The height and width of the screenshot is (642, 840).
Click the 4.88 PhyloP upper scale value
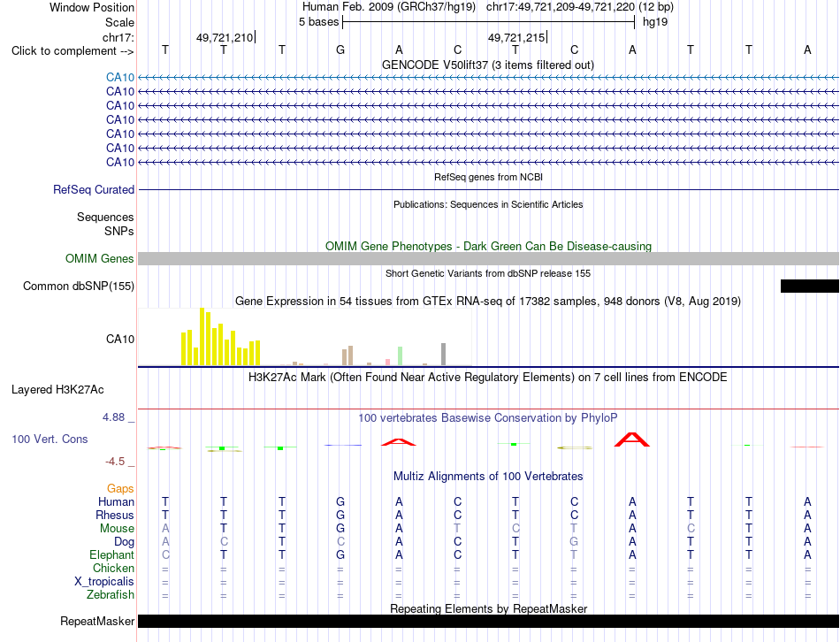click(113, 417)
